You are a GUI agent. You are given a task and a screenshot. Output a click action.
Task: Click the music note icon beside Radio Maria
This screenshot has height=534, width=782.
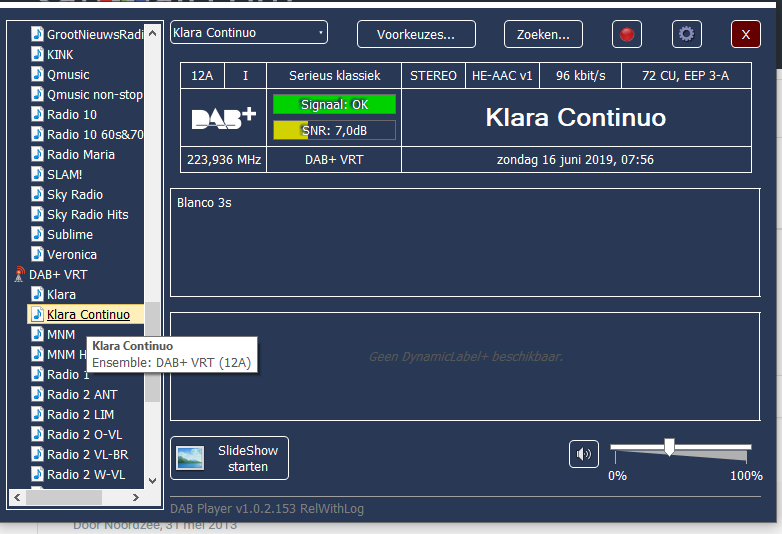coord(37,154)
